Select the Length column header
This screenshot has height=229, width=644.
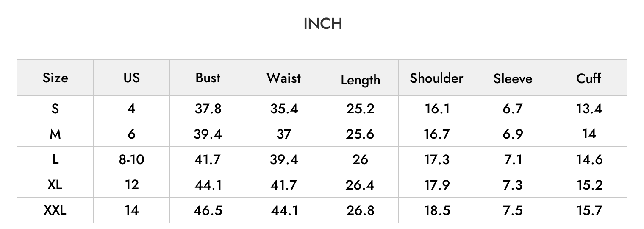360,80
